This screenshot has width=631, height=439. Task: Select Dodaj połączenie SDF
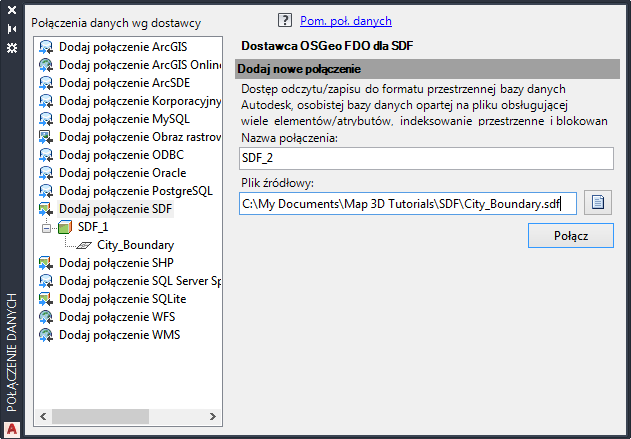tap(115, 209)
